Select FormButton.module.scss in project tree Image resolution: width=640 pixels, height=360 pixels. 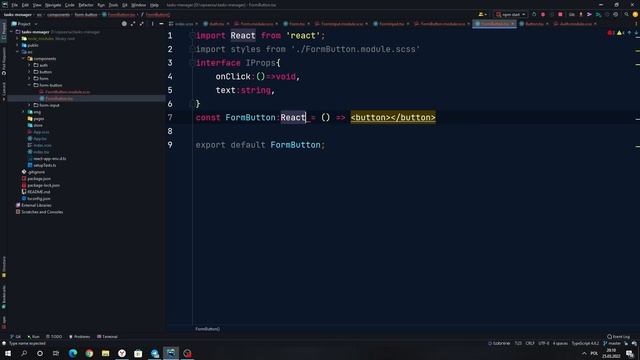(x=68, y=92)
